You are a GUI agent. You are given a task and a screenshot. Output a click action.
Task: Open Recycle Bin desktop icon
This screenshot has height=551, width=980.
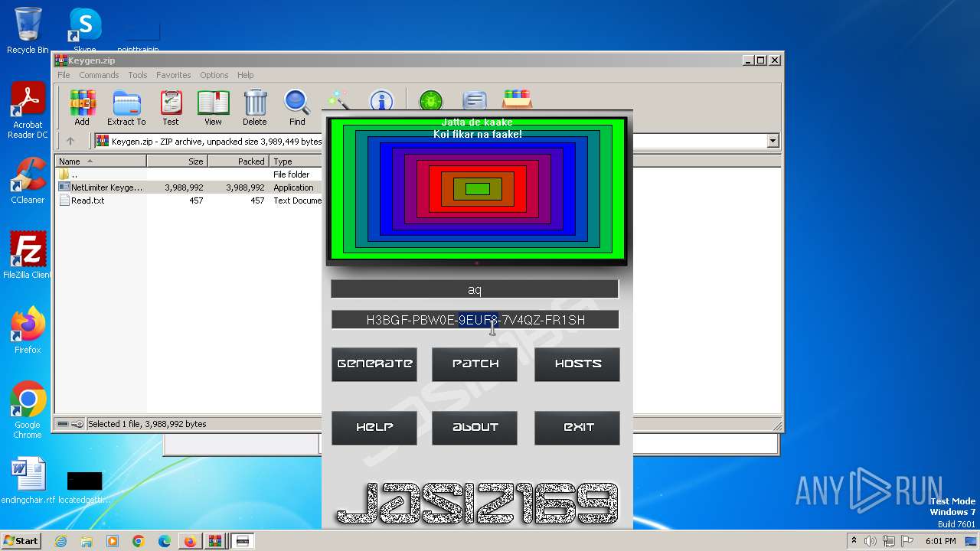(x=28, y=31)
